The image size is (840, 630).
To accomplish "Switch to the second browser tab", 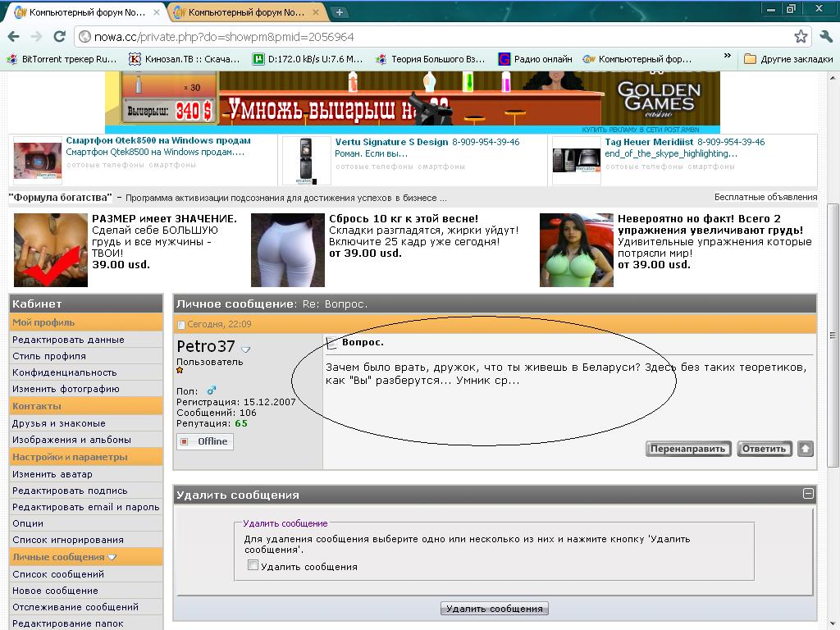I will 245,11.
